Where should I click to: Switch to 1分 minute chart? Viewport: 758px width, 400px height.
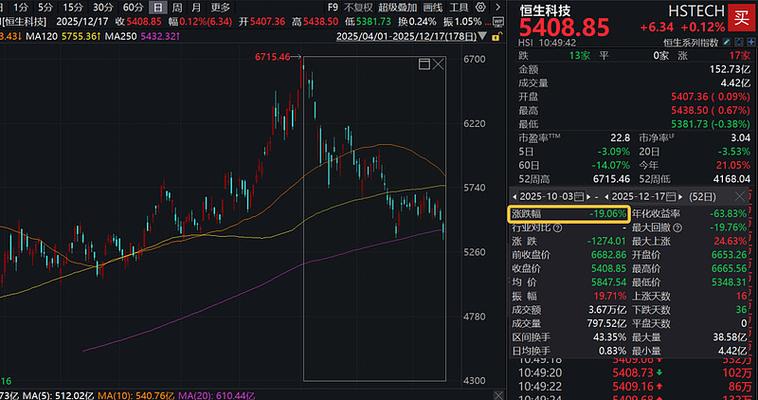21,7
